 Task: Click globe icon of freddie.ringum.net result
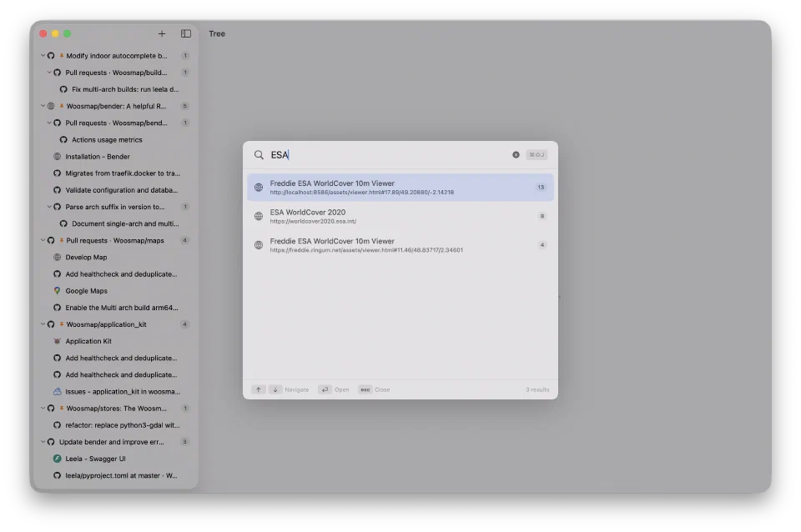click(x=259, y=245)
